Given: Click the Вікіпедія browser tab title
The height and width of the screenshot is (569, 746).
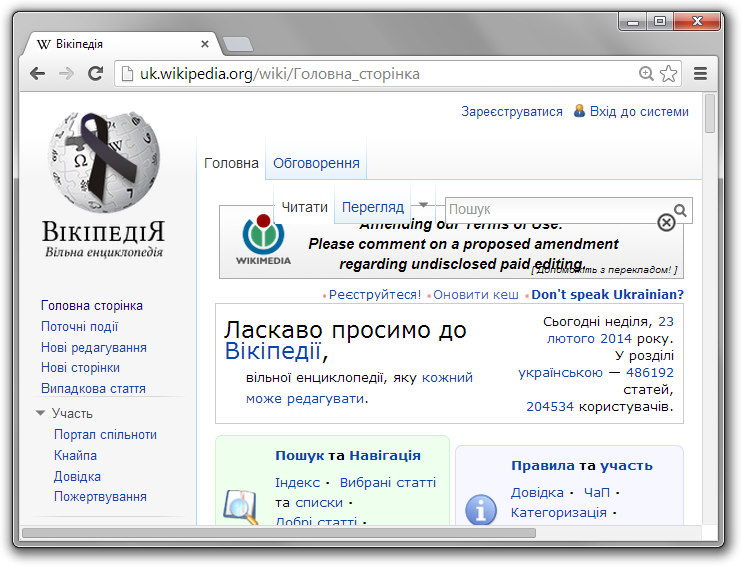Looking at the screenshot, I should point(79,44).
